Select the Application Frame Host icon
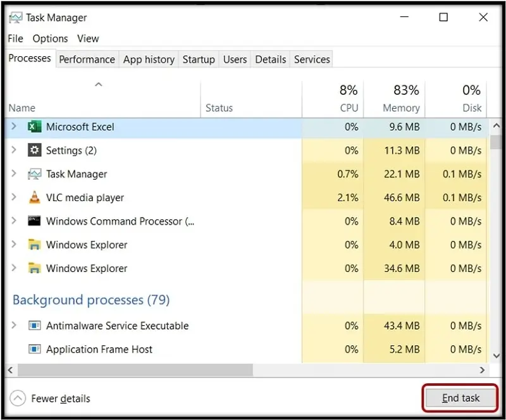The image size is (506, 420). 36,349
